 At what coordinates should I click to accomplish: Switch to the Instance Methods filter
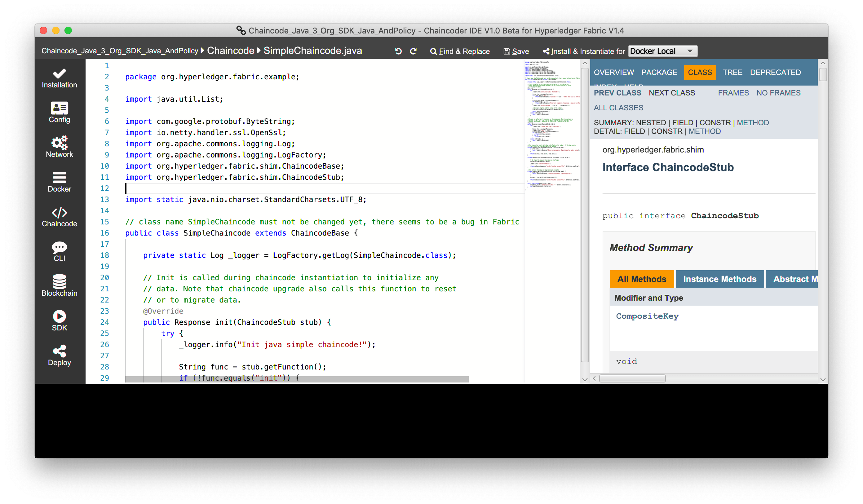(720, 279)
